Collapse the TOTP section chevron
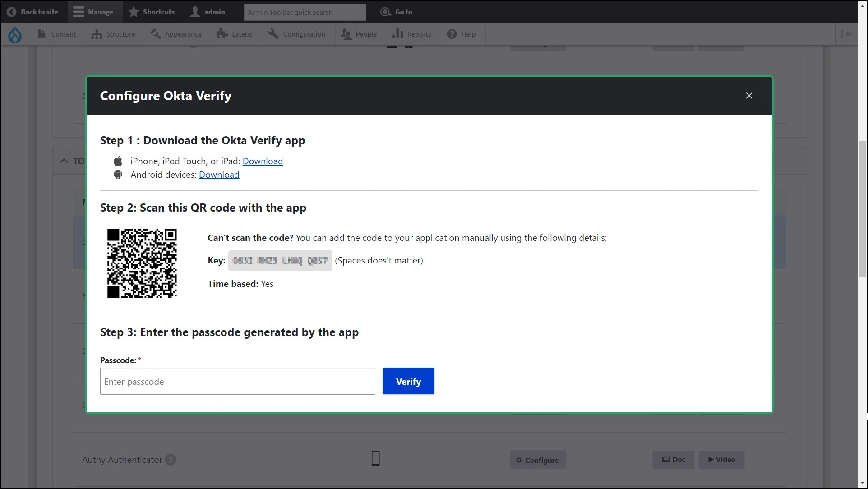868x489 pixels. pos(64,161)
